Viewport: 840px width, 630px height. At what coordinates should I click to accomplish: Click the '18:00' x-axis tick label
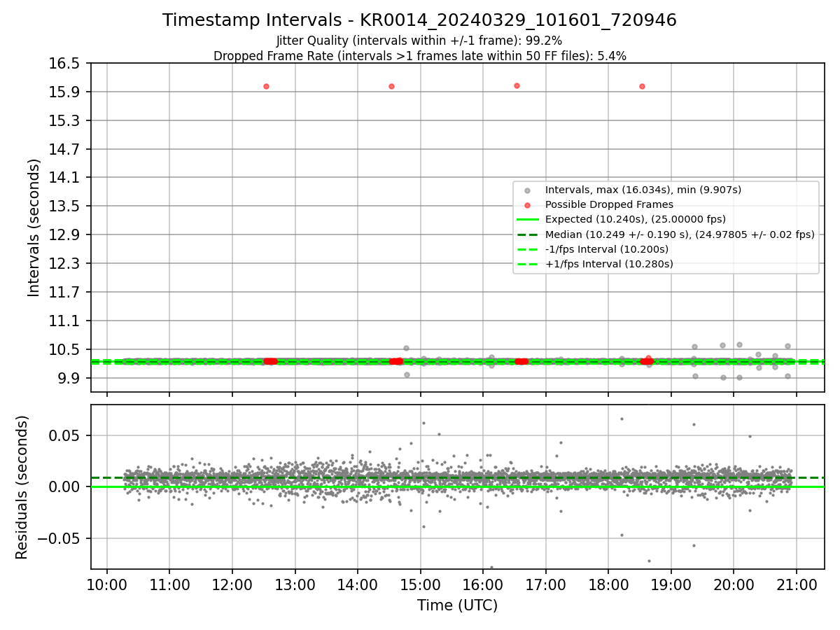click(608, 584)
